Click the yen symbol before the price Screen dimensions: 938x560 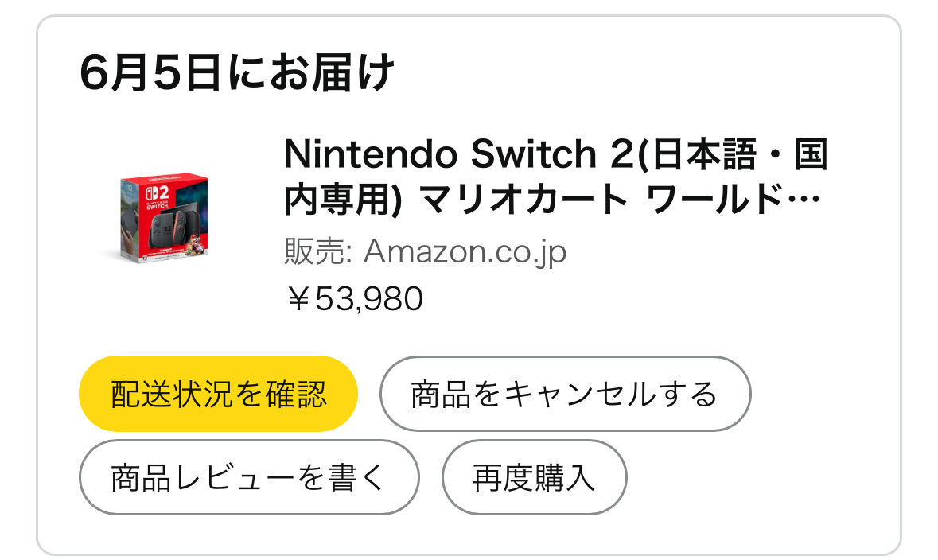(298, 298)
